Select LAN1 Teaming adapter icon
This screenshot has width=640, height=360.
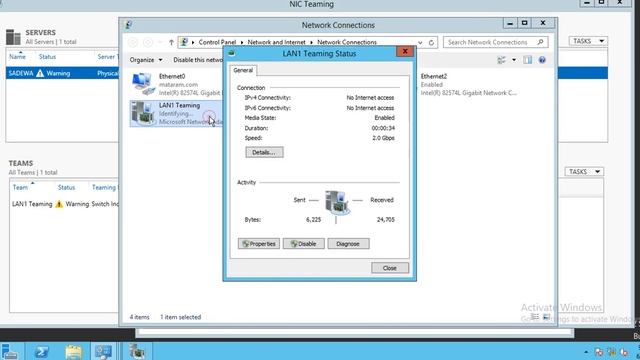tap(143, 113)
